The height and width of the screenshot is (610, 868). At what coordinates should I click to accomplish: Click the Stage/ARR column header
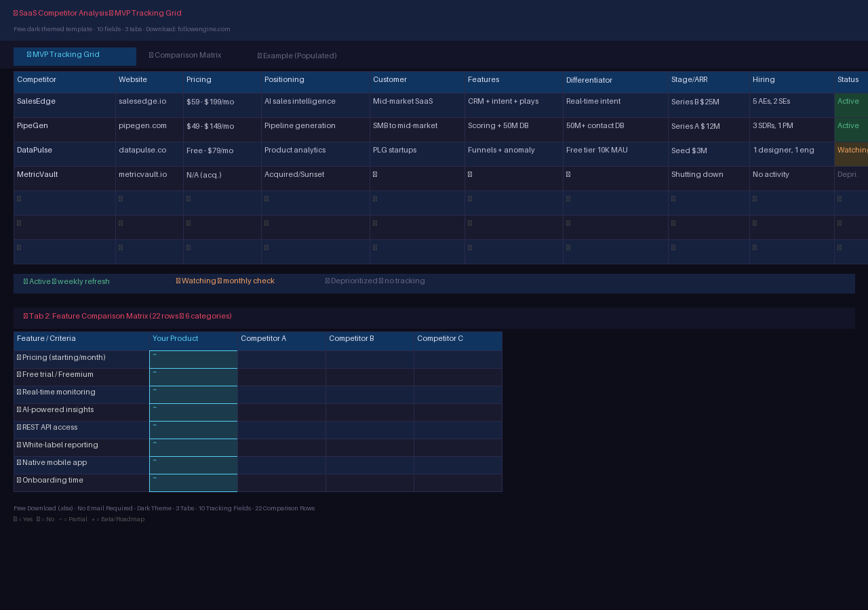pyautogui.click(x=709, y=82)
